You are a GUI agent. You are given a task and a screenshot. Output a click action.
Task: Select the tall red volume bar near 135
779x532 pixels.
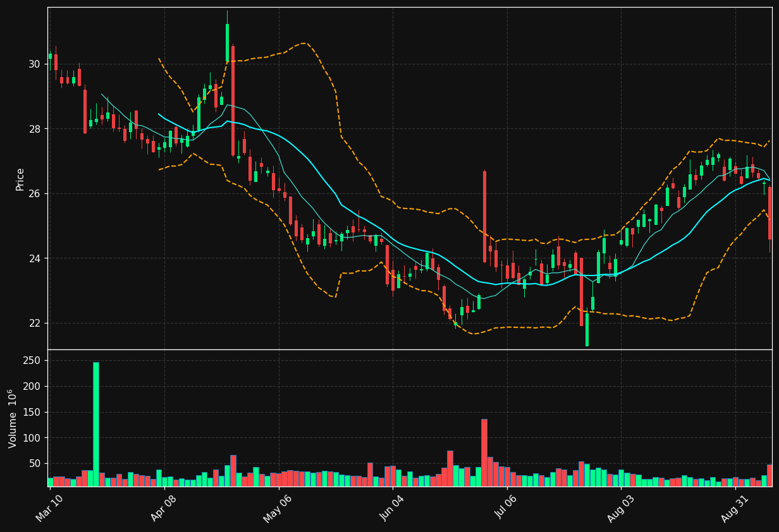[484, 452]
